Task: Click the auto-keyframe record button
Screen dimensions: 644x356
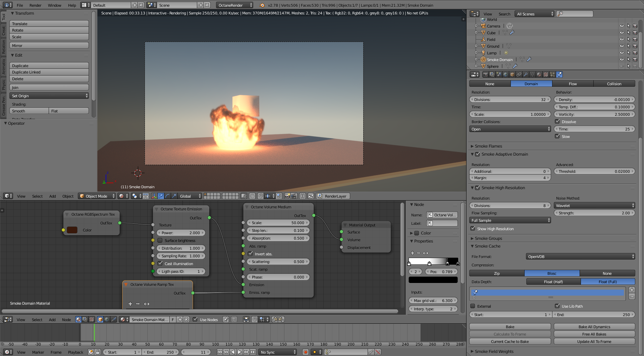Action: pyautogui.click(x=305, y=352)
